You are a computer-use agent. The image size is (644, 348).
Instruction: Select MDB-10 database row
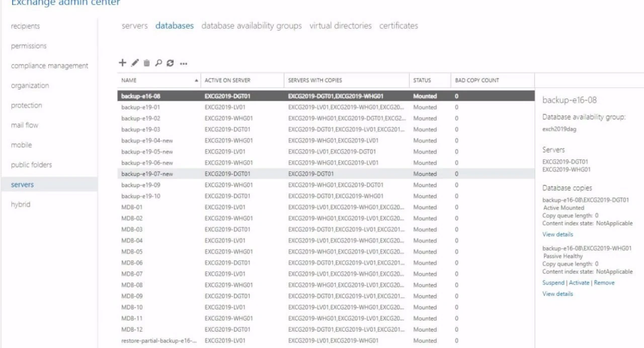click(326, 307)
